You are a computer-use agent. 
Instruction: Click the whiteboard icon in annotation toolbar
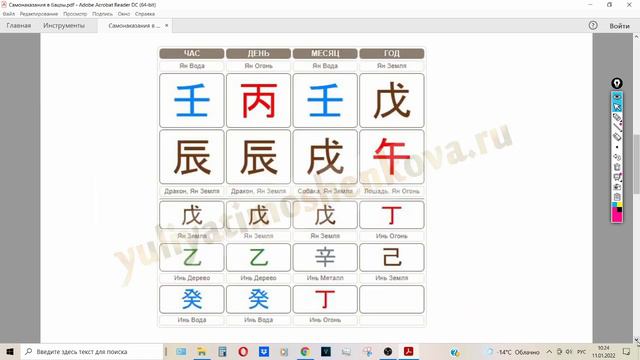click(617, 177)
